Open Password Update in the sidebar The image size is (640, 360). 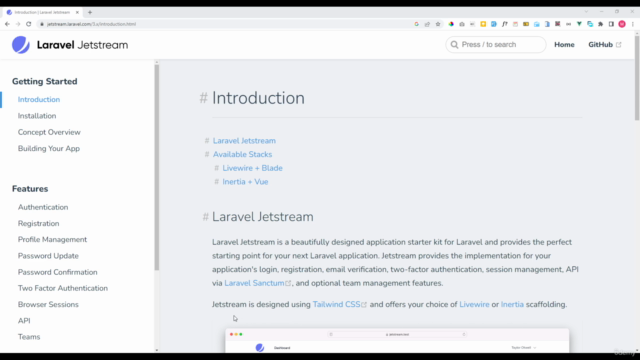pyautogui.click(x=48, y=256)
